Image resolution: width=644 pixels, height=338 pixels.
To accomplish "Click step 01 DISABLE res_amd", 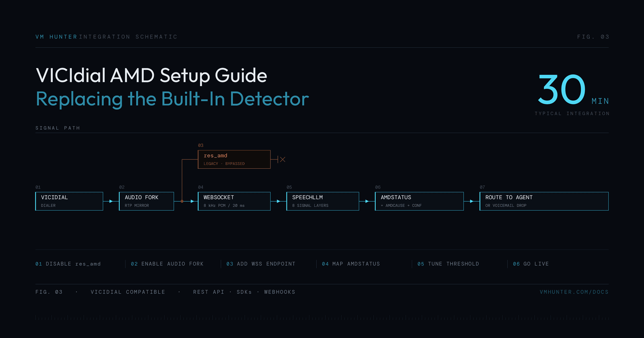I will click(x=68, y=264).
